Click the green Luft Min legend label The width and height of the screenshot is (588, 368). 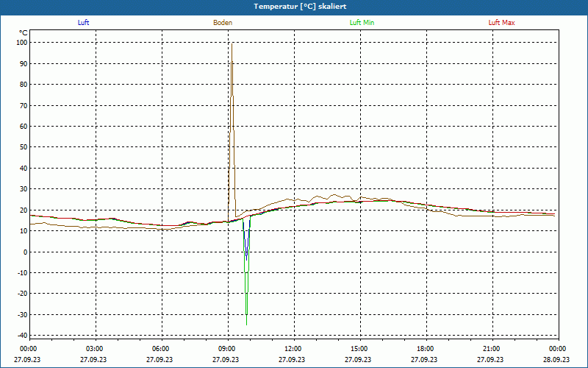click(x=362, y=23)
